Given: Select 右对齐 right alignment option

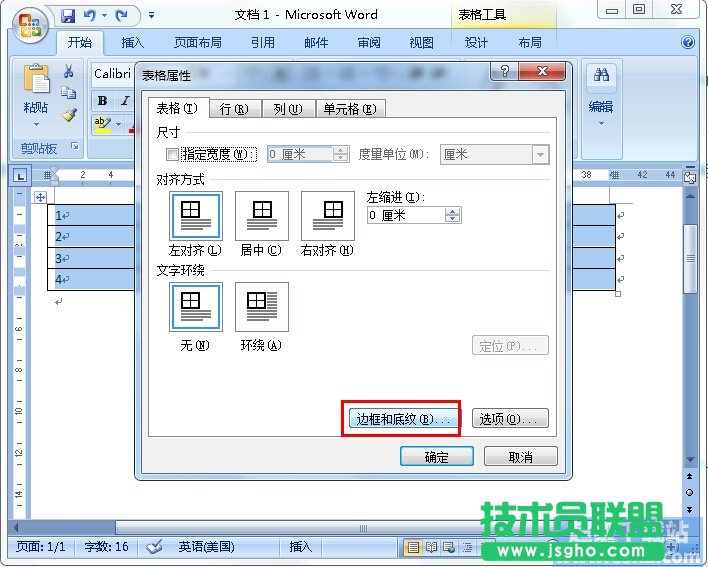Looking at the screenshot, I should (x=327, y=216).
